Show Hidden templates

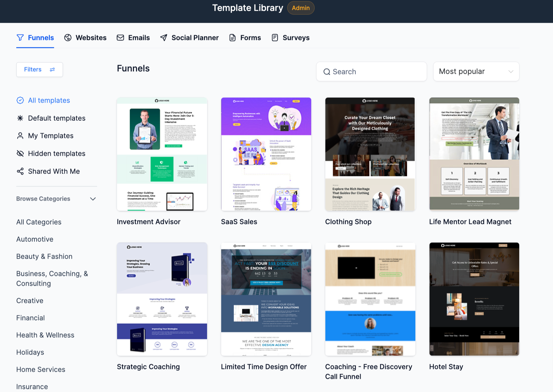pos(51,153)
